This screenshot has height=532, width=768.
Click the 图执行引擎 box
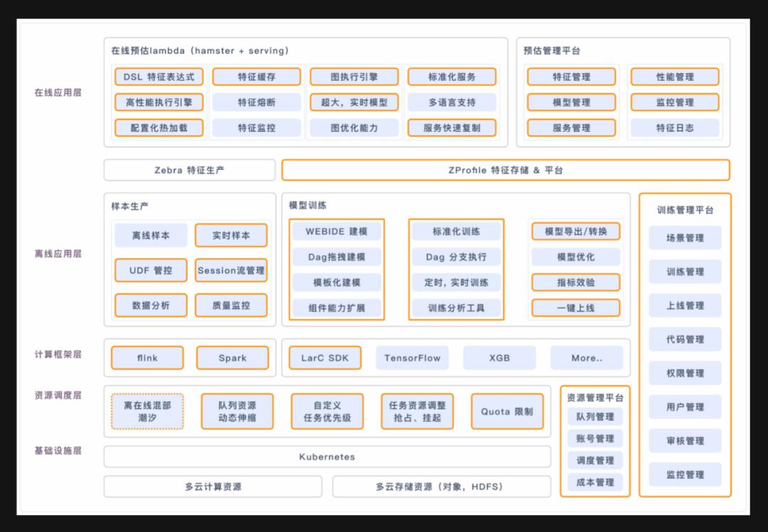pyautogui.click(x=354, y=77)
